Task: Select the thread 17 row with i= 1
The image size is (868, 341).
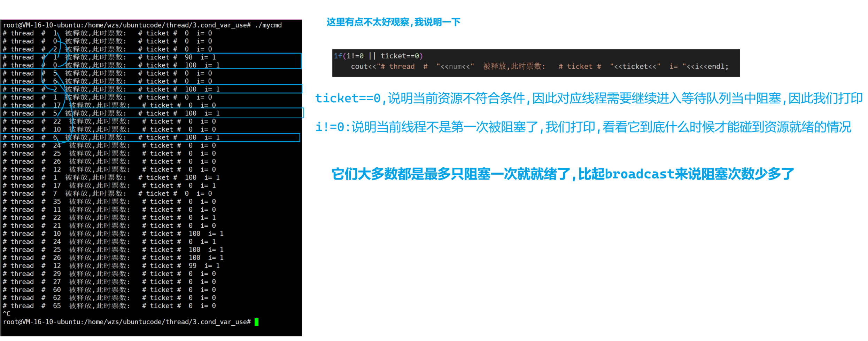Action: 109,186
